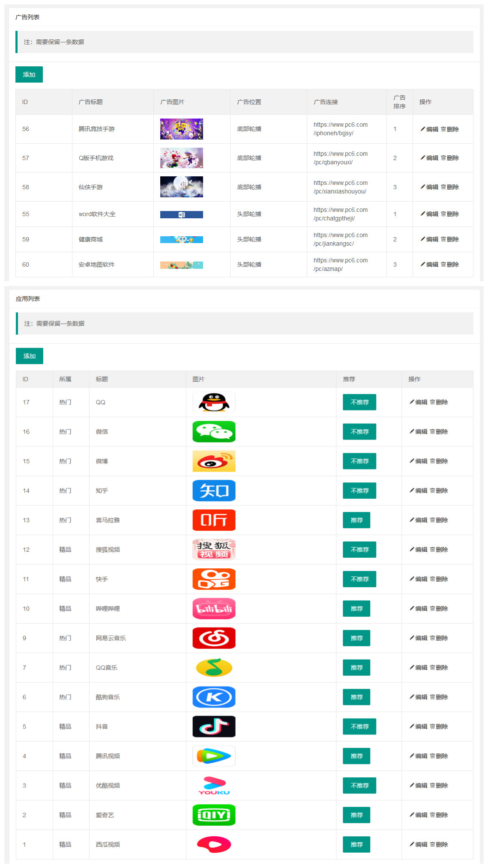This screenshot has height=868, width=488.
Task: Edit the QQ app row
Action: (419, 402)
